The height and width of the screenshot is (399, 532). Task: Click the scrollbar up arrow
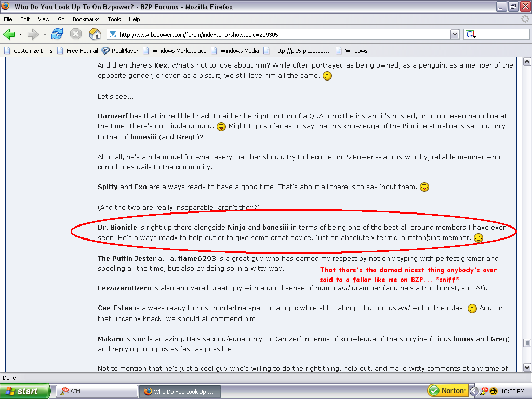527,61
